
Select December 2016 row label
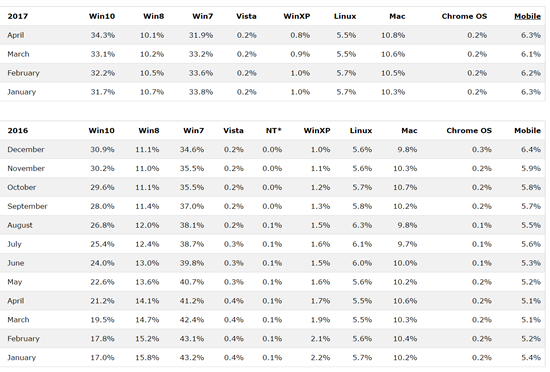coord(26,149)
